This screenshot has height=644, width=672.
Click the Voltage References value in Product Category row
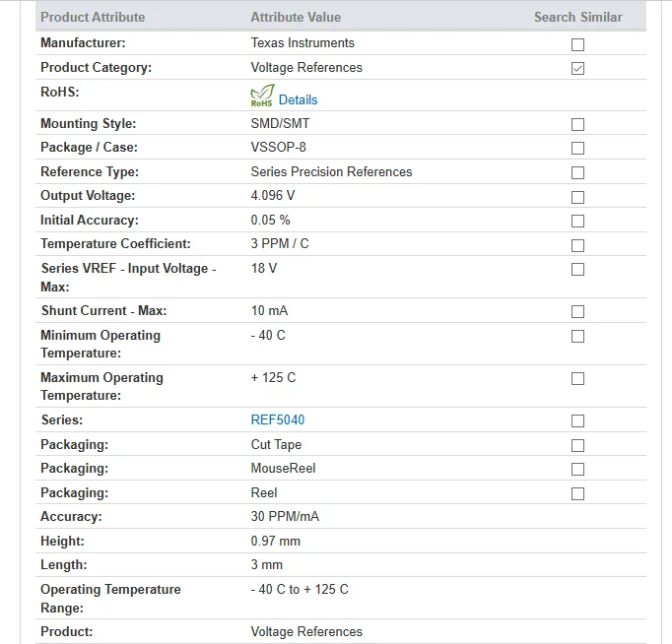306,67
